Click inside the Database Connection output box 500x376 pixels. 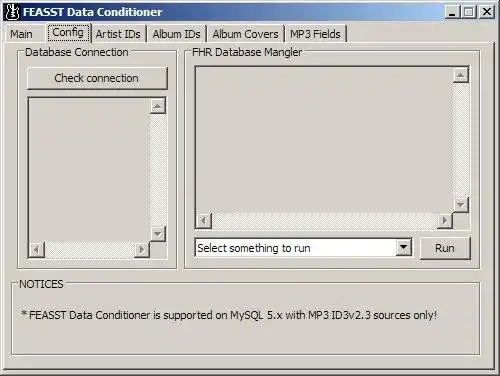point(89,170)
